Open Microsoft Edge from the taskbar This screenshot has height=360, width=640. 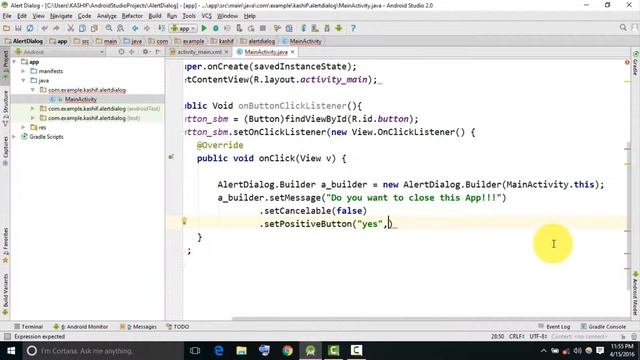(219, 351)
